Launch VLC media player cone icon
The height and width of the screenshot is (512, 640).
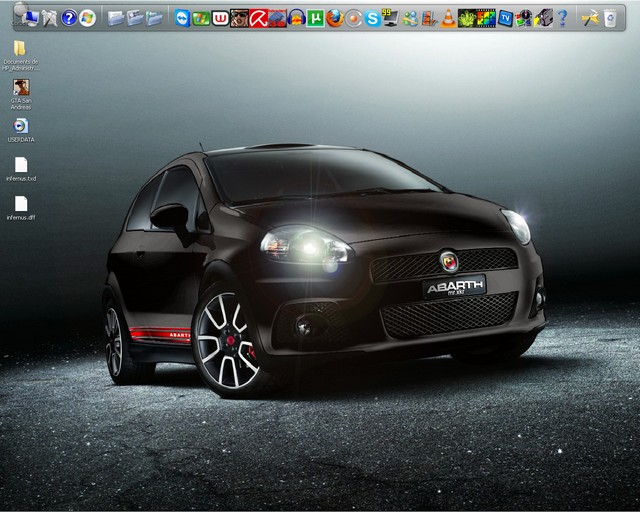pyautogui.click(x=448, y=18)
